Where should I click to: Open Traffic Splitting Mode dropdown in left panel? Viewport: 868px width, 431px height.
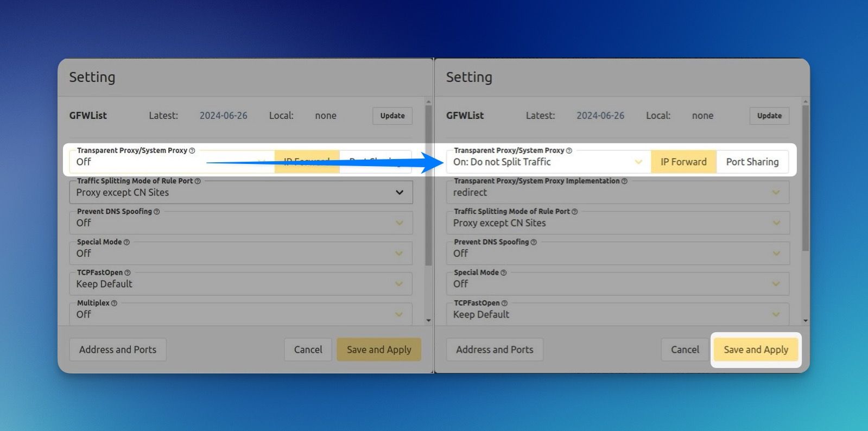point(240,193)
